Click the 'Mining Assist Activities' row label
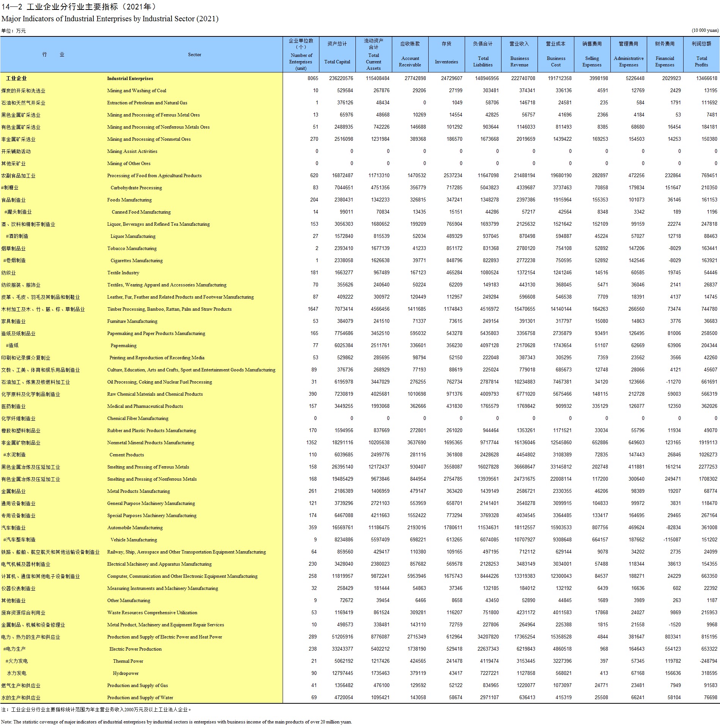The image size is (720, 728). tap(132, 151)
